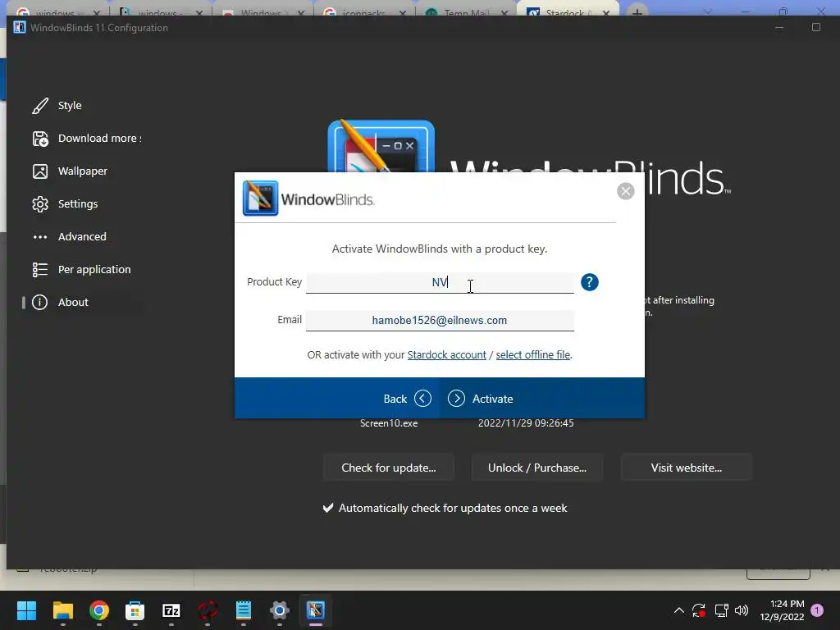Click the Per application list icon

coord(40,269)
